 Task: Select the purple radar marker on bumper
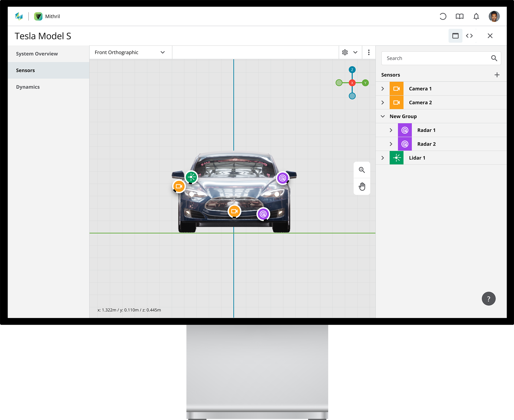pyautogui.click(x=263, y=214)
